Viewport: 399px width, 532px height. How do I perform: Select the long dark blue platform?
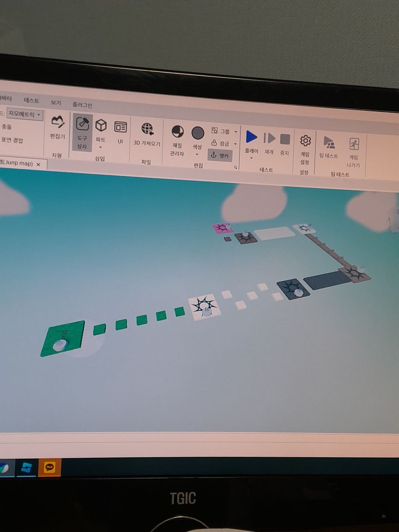point(327,280)
